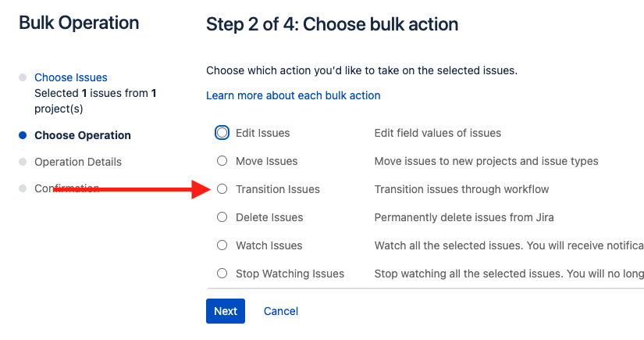Click the Confirmation step label
The height and width of the screenshot is (340, 644).
click(67, 188)
